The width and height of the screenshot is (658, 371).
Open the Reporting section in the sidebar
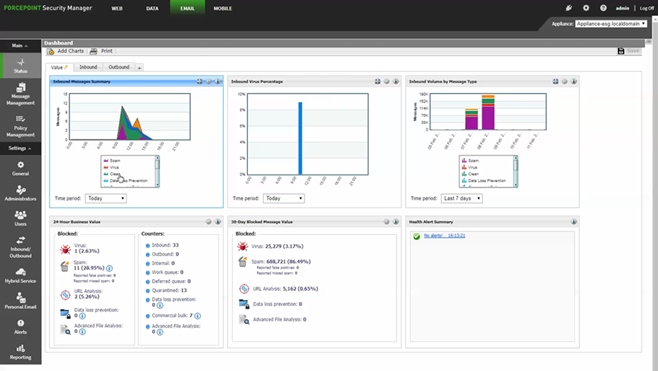20,352
